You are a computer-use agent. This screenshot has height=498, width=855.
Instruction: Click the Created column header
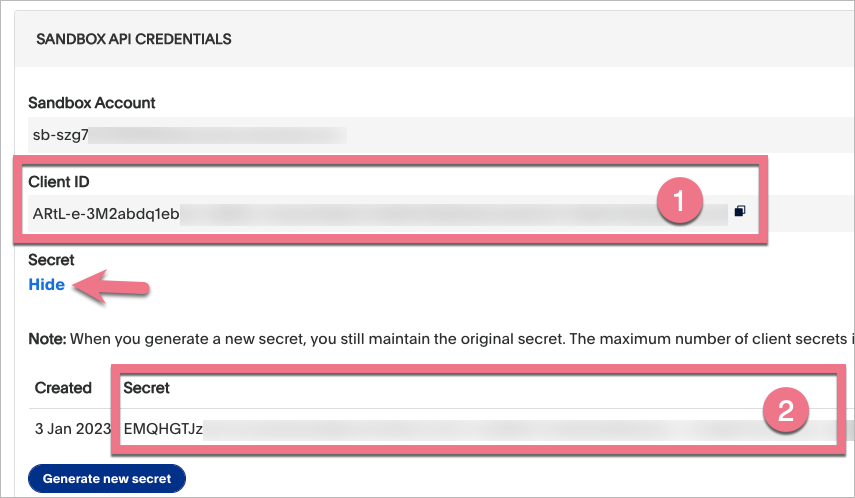63,388
